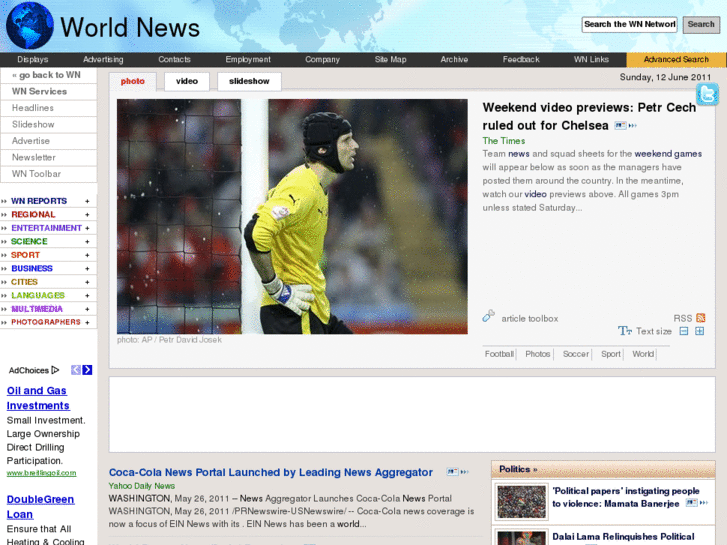727x545 pixels.
Task: Expand BUSINESS section plus sign
Action: click(x=87, y=269)
